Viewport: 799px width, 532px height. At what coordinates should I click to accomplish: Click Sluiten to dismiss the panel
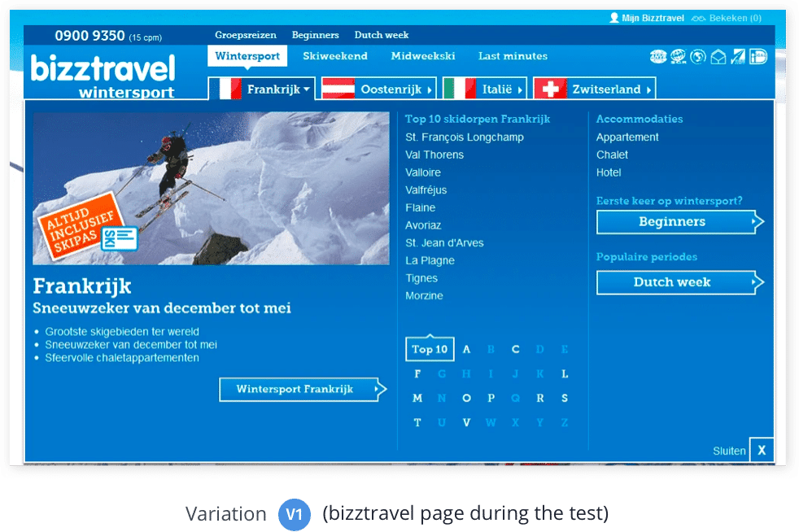coord(729,450)
